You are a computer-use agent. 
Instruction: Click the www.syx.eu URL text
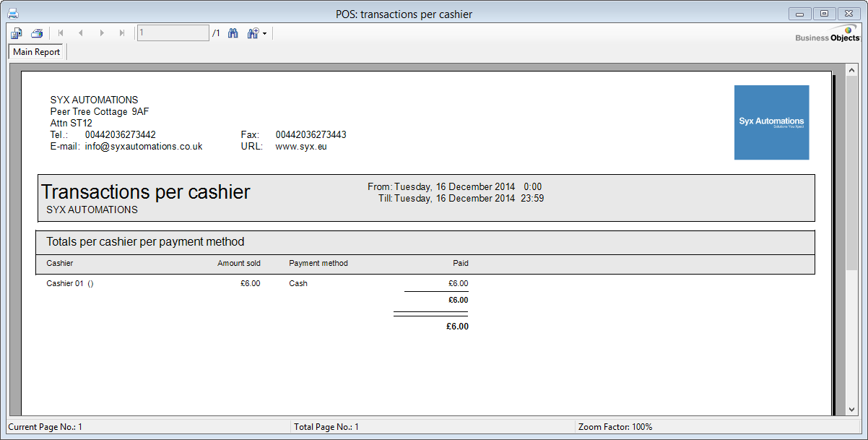point(301,146)
